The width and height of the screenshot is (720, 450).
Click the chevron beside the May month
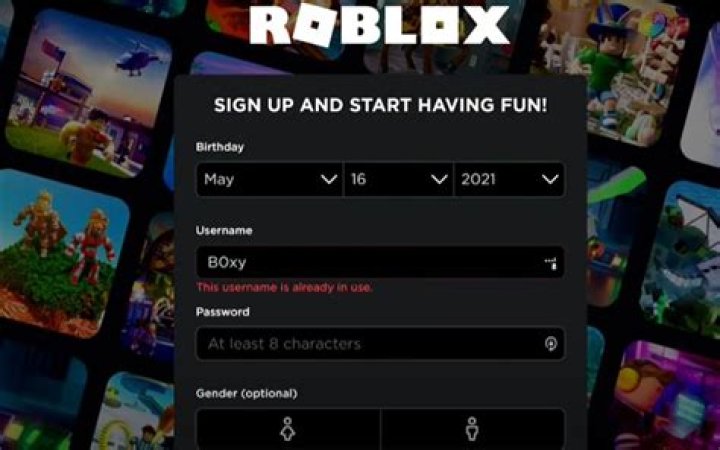click(x=329, y=179)
